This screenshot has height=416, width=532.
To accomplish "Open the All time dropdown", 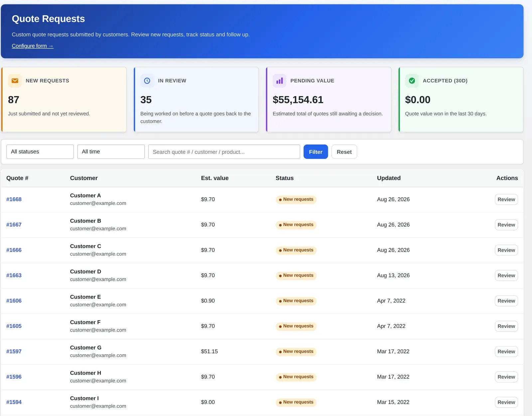I will 111,152.
